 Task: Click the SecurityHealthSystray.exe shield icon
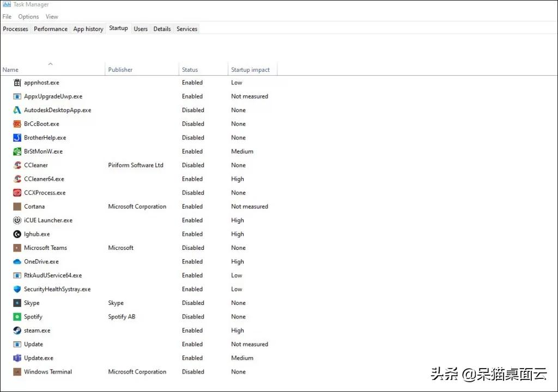pos(17,289)
